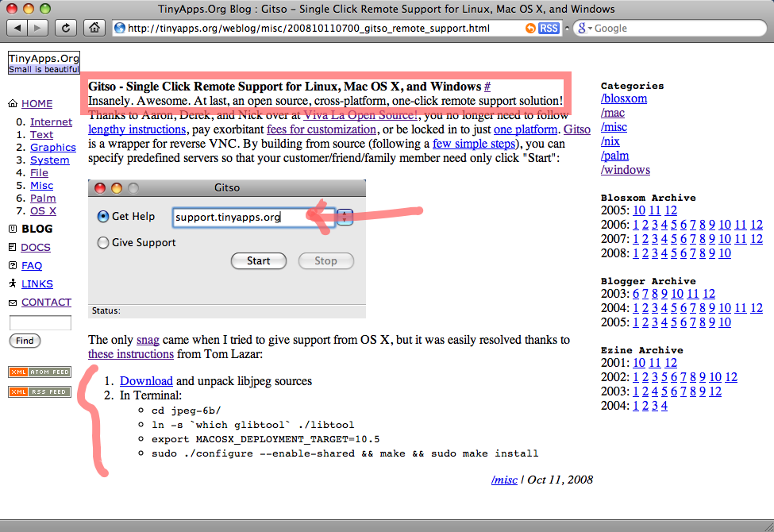Open the Google search engine dropdown
This screenshot has height=532, width=774.
583,28
